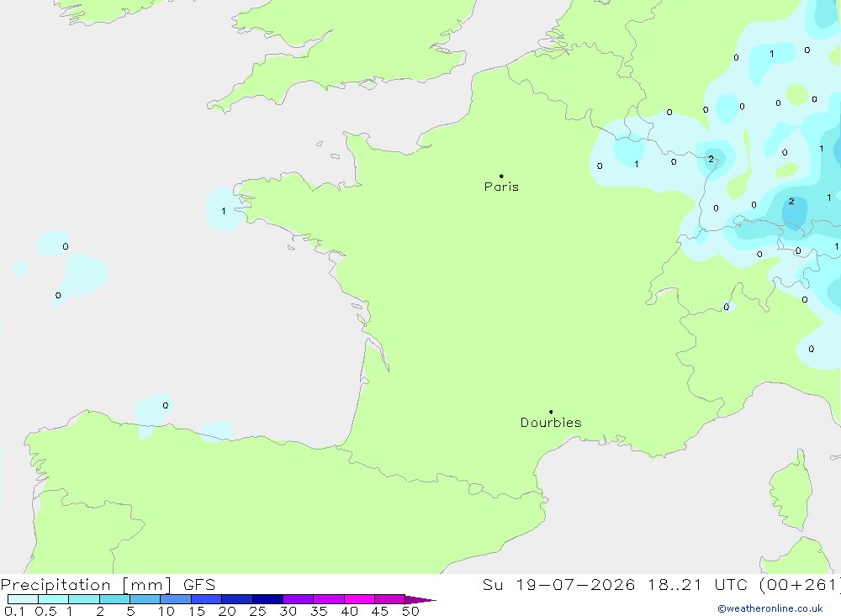Click the forecast date Su 19-07-2026 text
Image resolution: width=841 pixels, height=616 pixels.
point(559,584)
